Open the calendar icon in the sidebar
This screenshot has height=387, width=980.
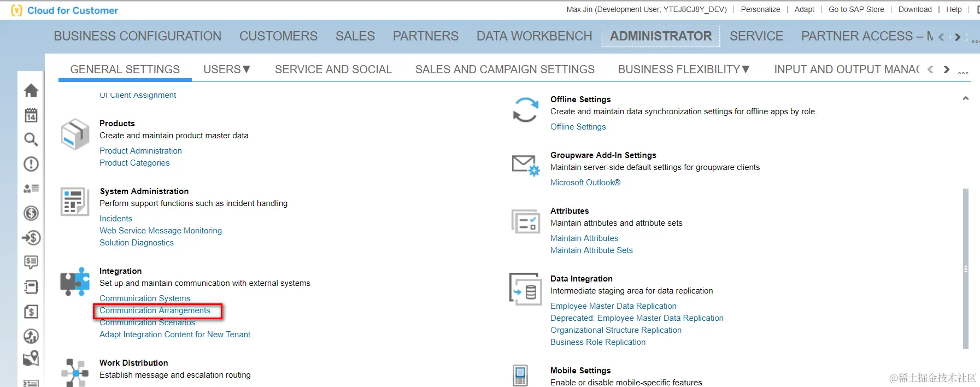pyautogui.click(x=31, y=115)
